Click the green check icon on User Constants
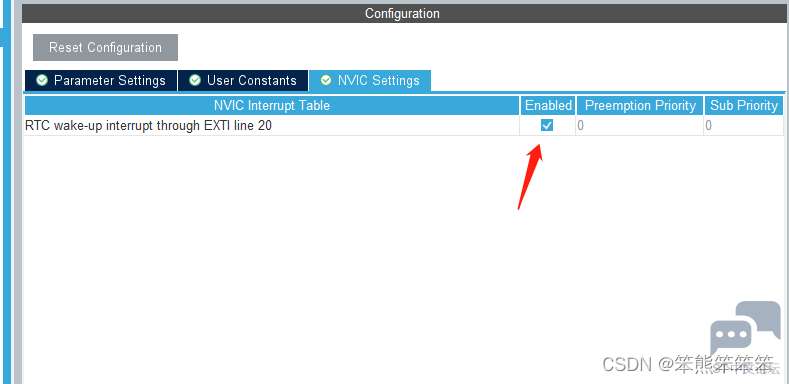789x384 pixels. coord(195,81)
